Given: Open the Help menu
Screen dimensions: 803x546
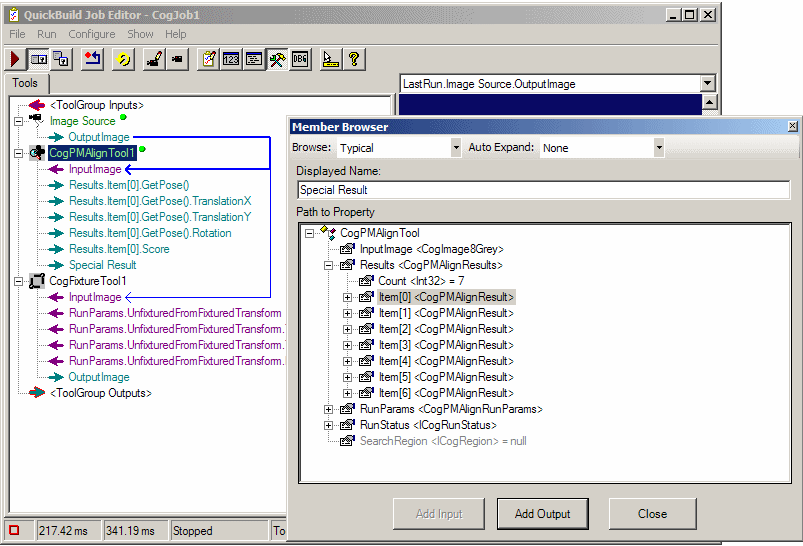Looking at the screenshot, I should pyautogui.click(x=176, y=34).
